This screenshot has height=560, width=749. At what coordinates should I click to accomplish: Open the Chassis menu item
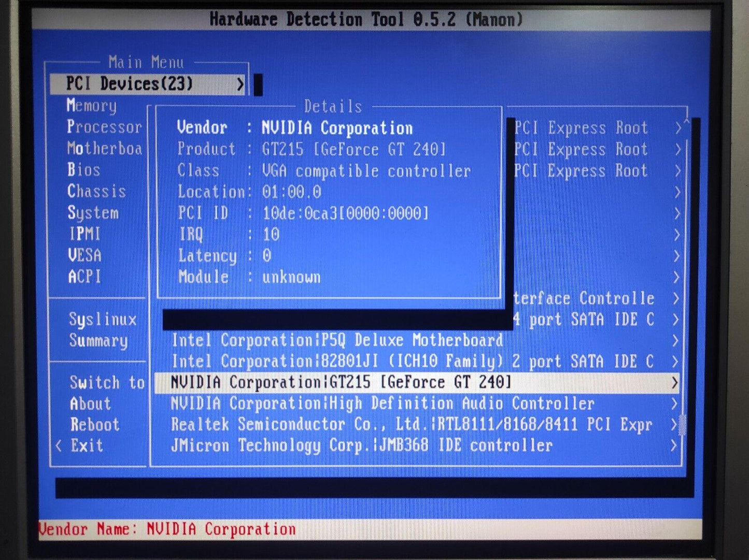96,191
